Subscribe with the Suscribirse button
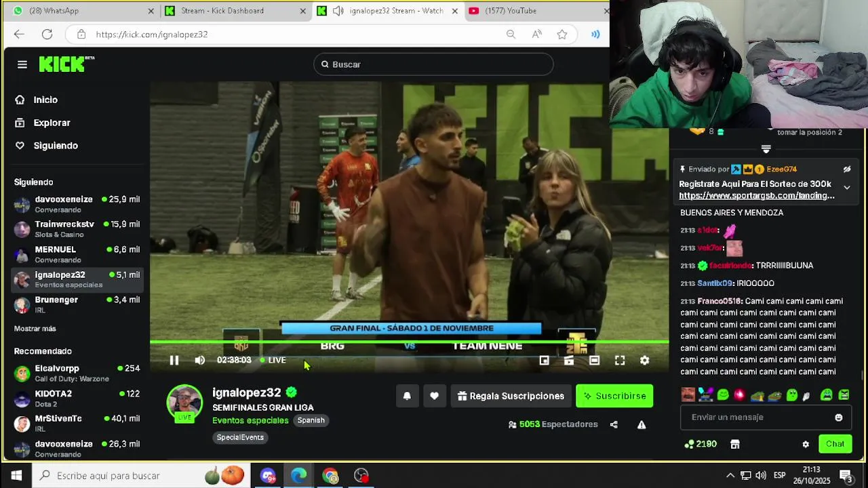This screenshot has width=868, height=488. 614,396
